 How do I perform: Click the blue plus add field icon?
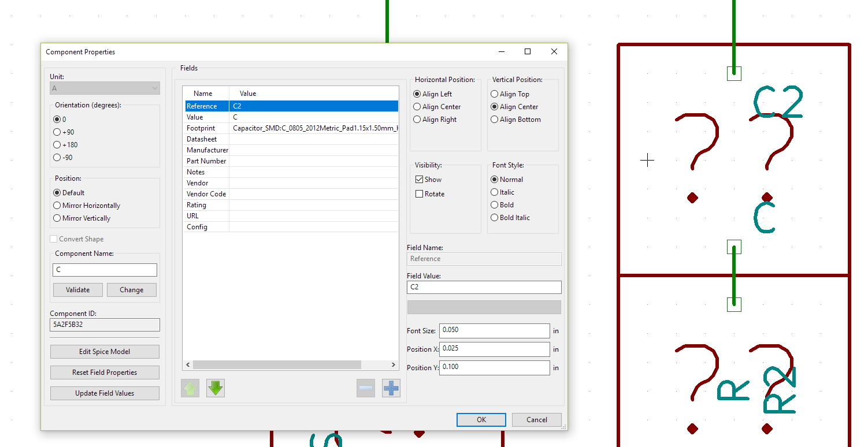tap(391, 388)
